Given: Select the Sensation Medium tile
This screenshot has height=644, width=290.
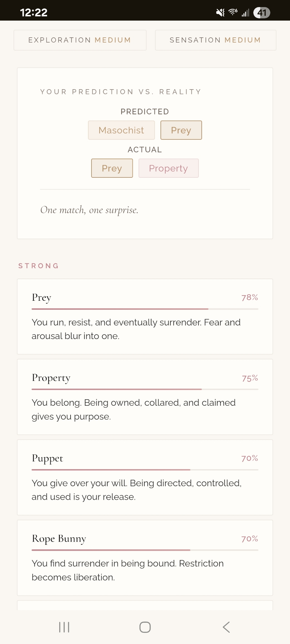Looking at the screenshot, I should pyautogui.click(x=215, y=40).
